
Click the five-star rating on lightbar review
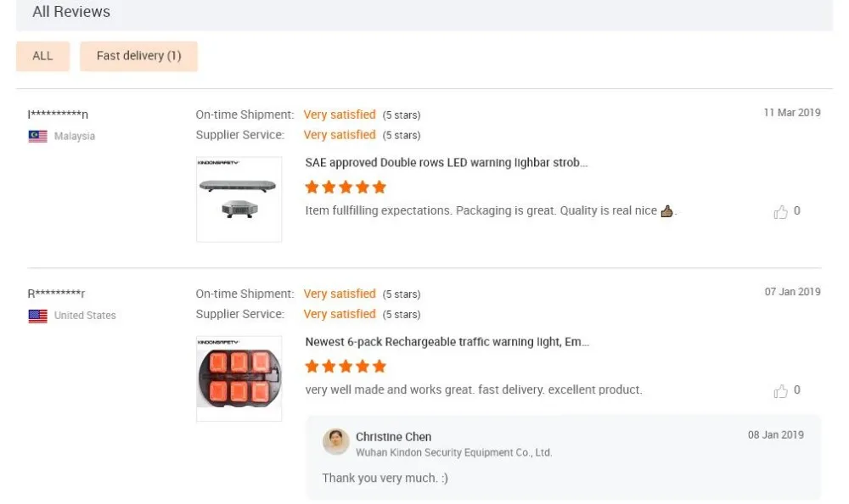[346, 187]
